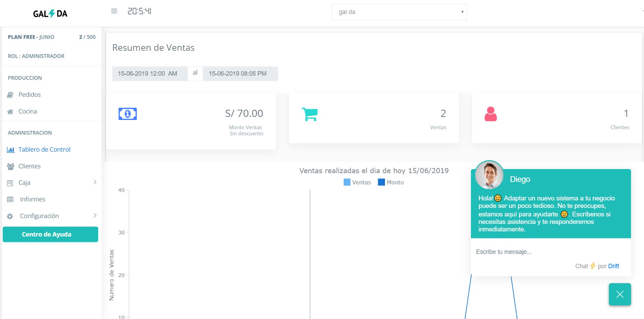Click the money bill icon on sales card
Screen dimensions: 644x319
click(128, 114)
